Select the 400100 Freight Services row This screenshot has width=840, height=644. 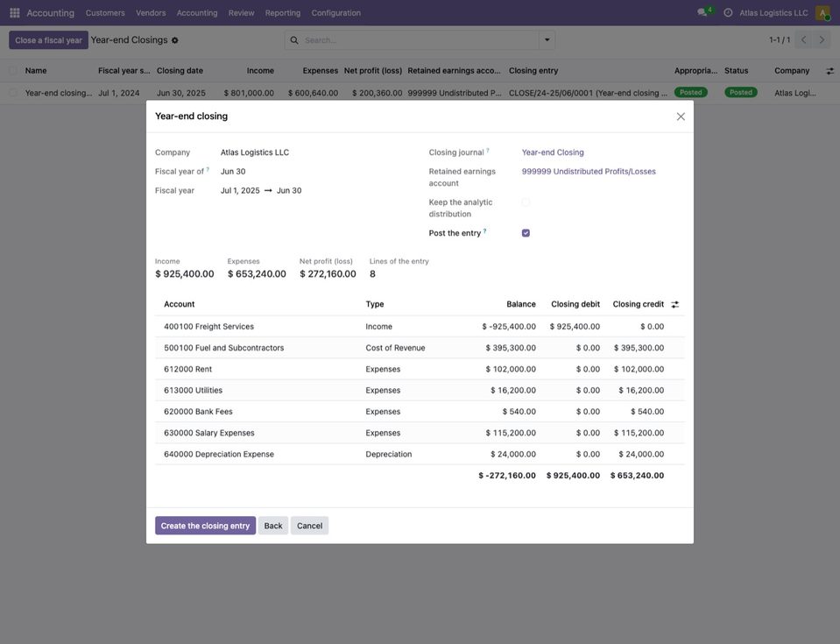pos(420,326)
